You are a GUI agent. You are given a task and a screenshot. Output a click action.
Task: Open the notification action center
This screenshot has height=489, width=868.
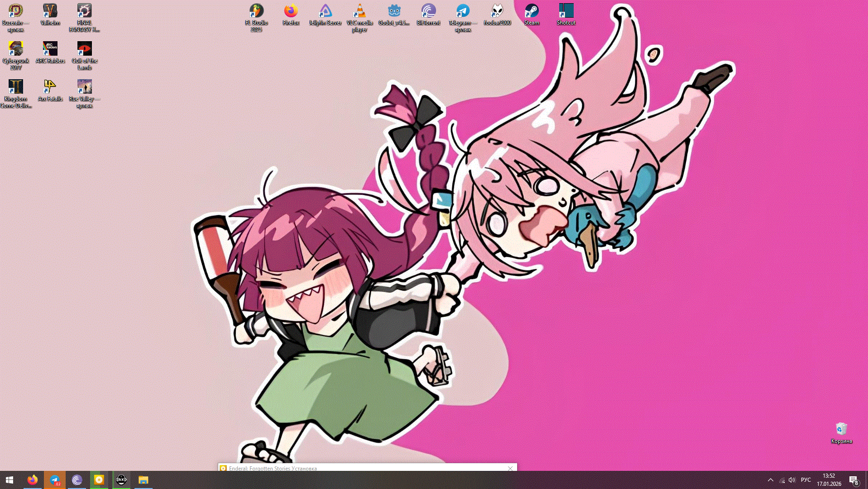pos(854,480)
